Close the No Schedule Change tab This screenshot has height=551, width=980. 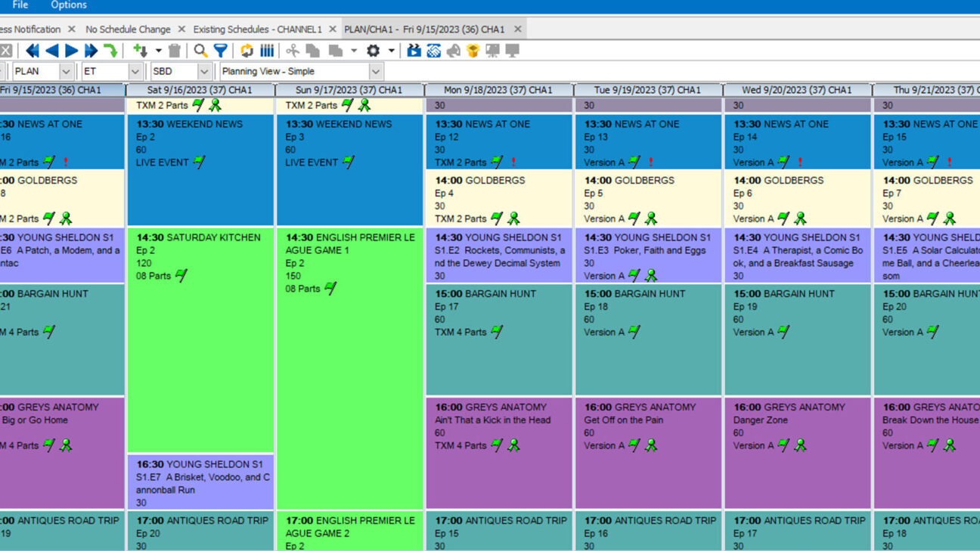click(x=181, y=29)
